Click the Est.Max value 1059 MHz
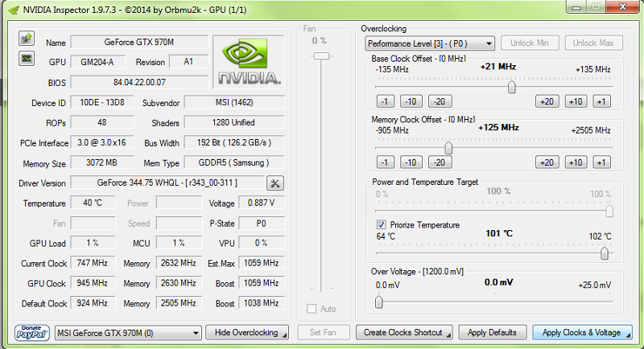 click(x=261, y=263)
